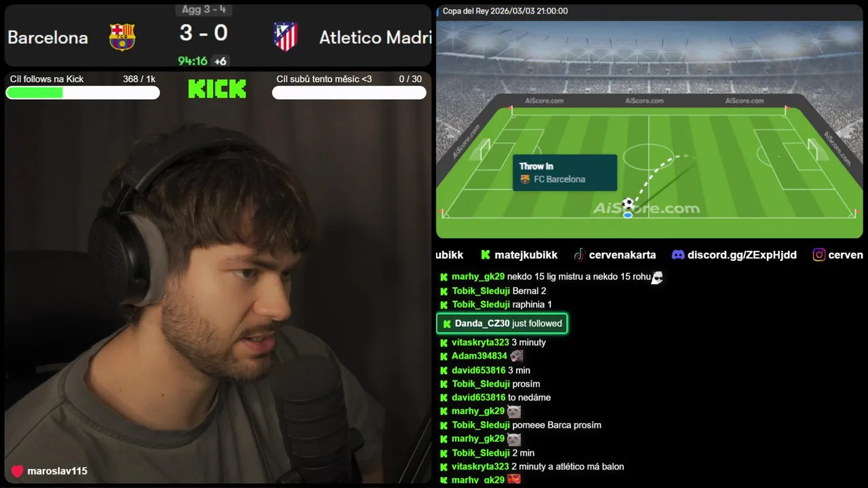This screenshot has height=488, width=868.
Task: Click the monthly subs goal progress bar
Action: [349, 93]
